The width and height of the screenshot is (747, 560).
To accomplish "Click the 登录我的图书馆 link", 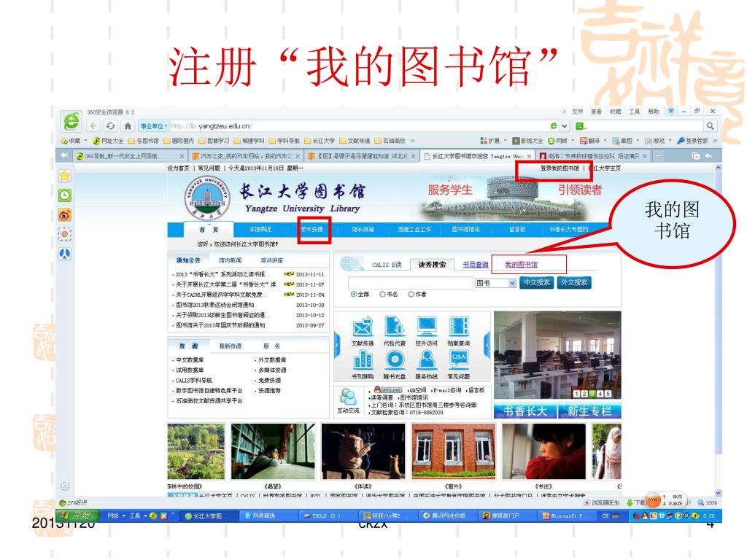I will coord(560,168).
